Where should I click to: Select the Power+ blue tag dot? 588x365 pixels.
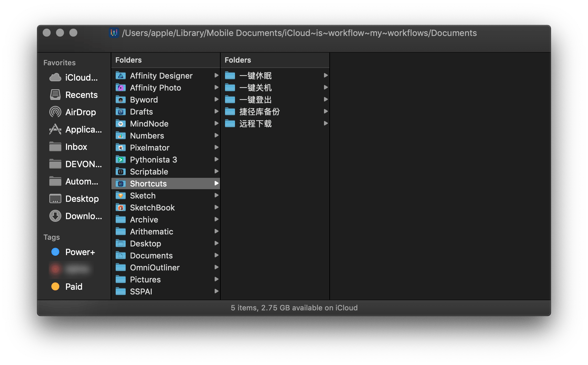55,252
